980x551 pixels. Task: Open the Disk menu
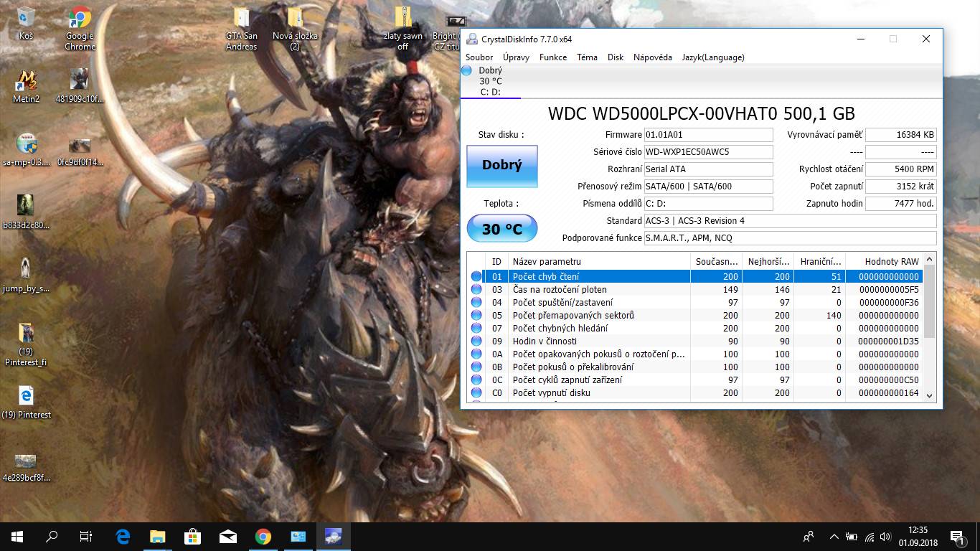[616, 57]
